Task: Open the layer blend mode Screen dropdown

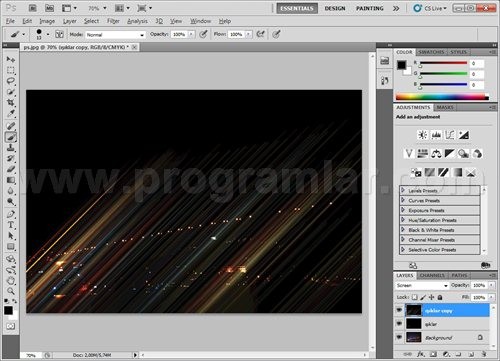Action: (422, 286)
